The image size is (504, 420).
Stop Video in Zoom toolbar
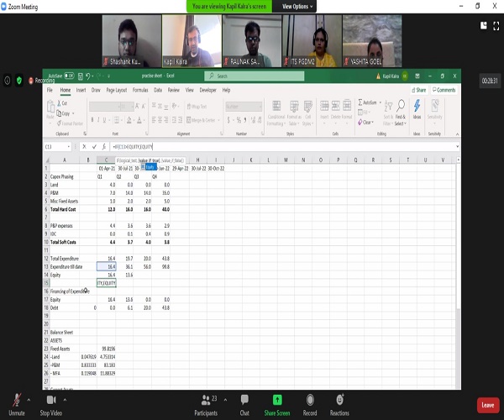point(51,404)
